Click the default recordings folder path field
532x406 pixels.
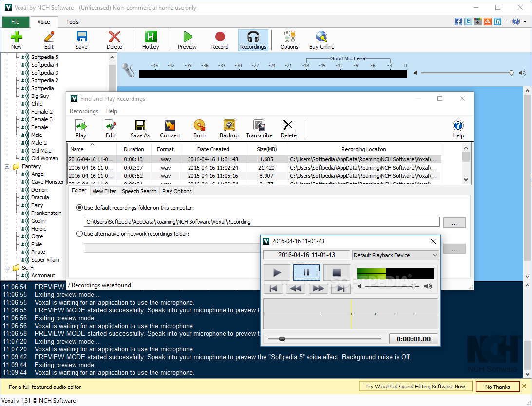[x=262, y=222]
